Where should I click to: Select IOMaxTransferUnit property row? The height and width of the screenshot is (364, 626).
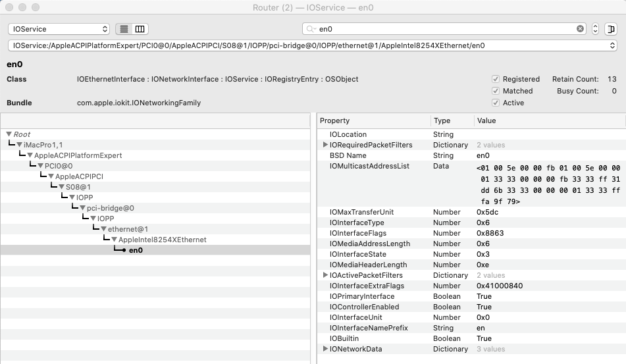471,213
